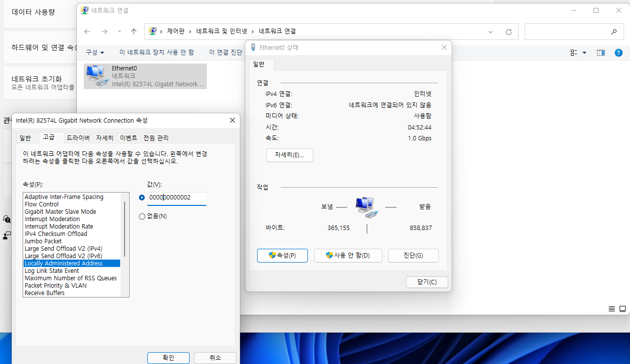Click the Forward arrow in Network Connections window
Screen dimensions: 630x364
pos(104,32)
